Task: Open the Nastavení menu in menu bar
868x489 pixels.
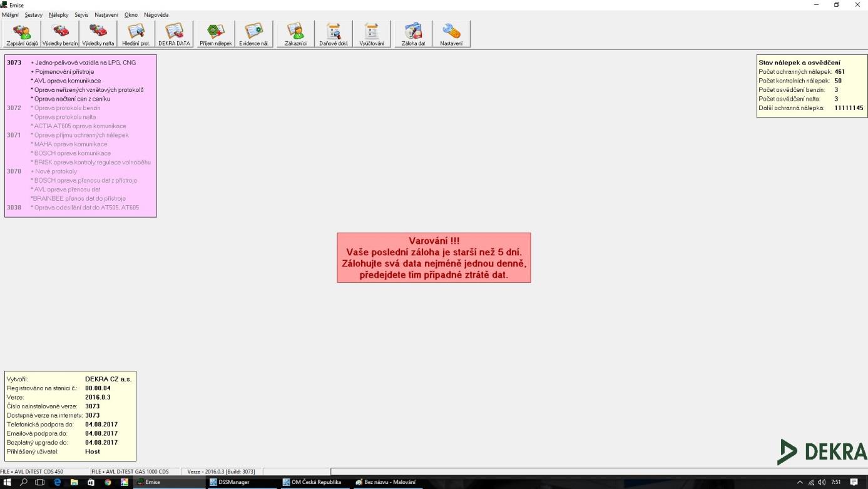Action: click(x=106, y=15)
